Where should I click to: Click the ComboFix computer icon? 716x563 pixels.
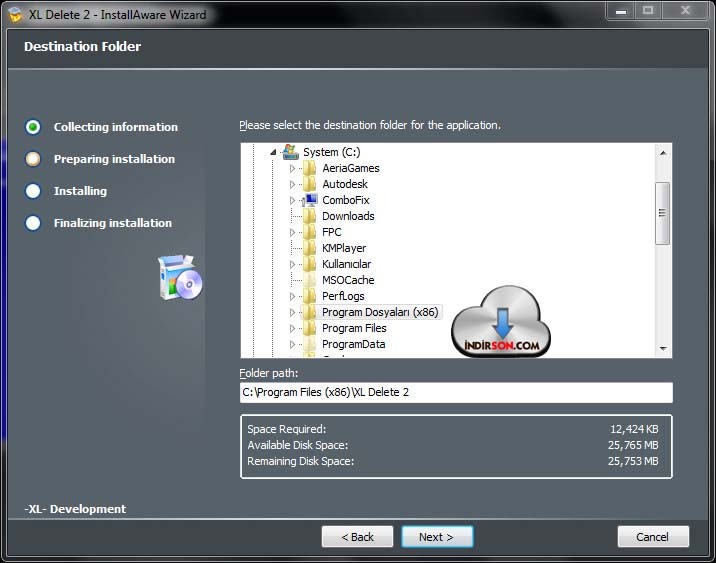(311, 200)
